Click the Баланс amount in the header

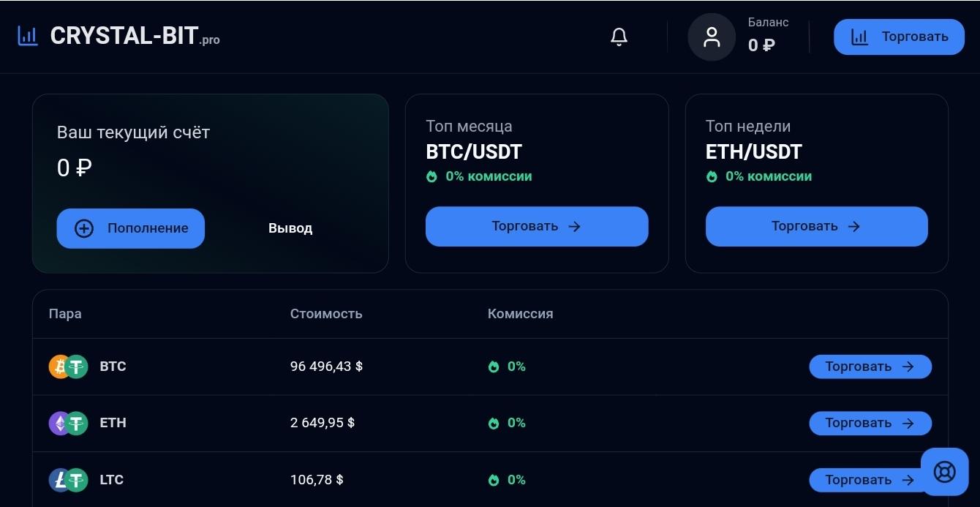click(761, 45)
